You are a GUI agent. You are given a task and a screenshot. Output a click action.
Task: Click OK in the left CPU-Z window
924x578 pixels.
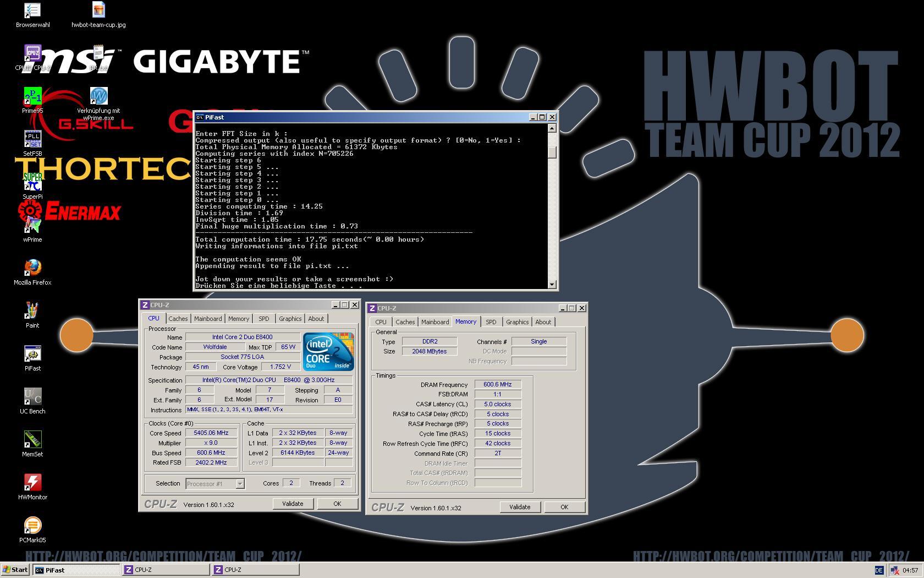[337, 504]
